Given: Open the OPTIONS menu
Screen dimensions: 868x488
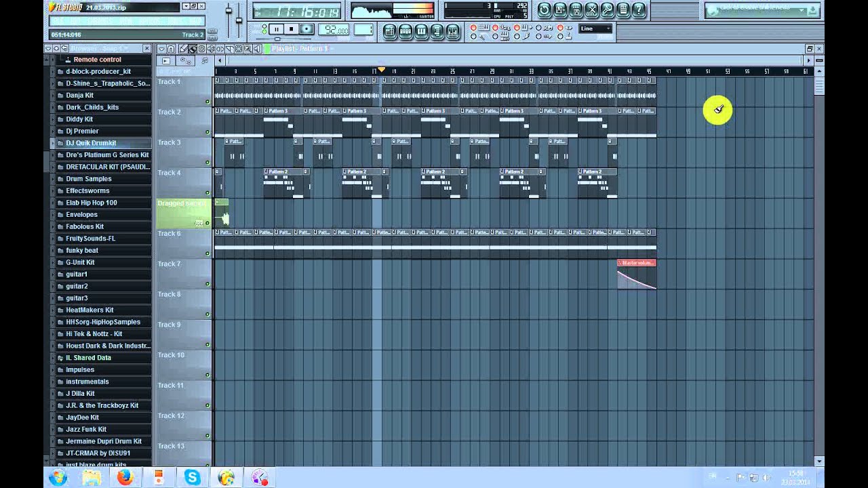Looking at the screenshot, I should (149, 21).
